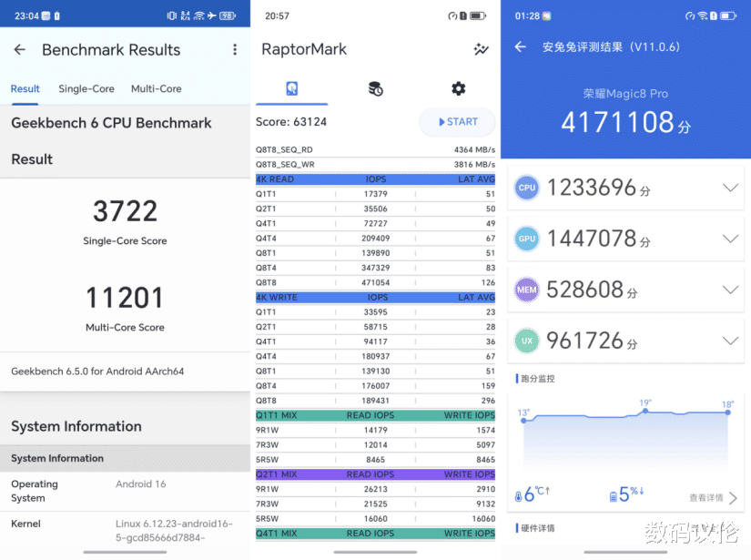Tap the MEM badge icon in AnTuTu
Image resolution: width=751 pixels, height=560 pixels.
point(527,290)
